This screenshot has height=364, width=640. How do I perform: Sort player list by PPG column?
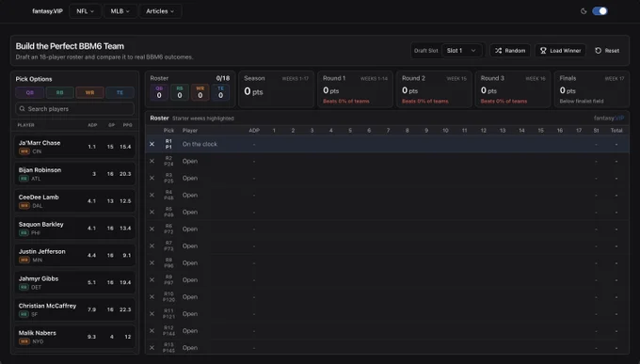127,125
